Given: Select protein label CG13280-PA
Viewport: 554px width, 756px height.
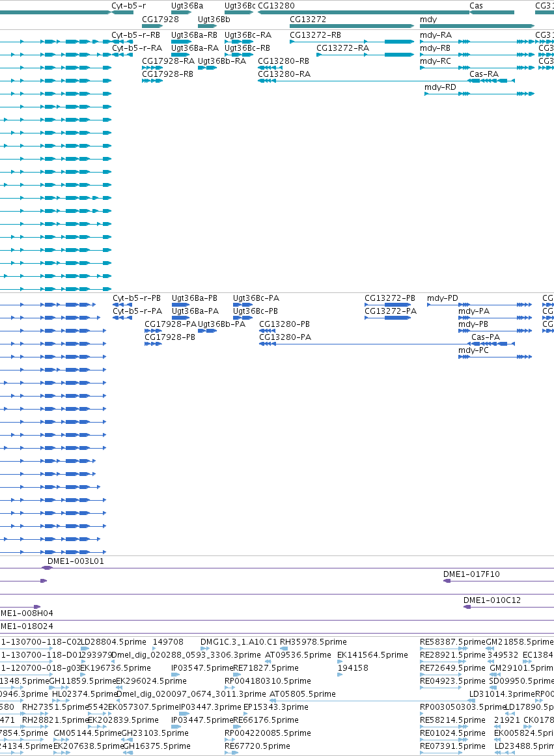Looking at the screenshot, I should [x=285, y=337].
